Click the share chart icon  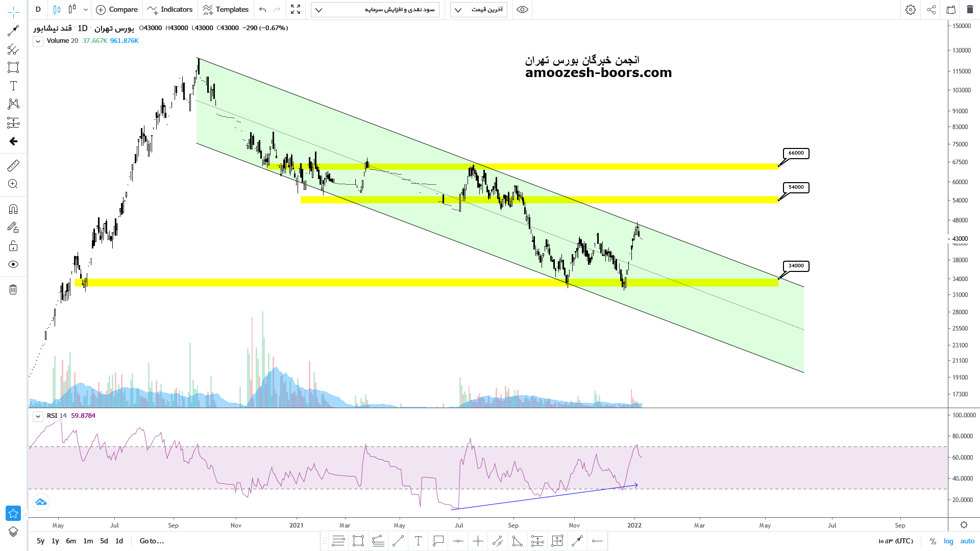932,10
